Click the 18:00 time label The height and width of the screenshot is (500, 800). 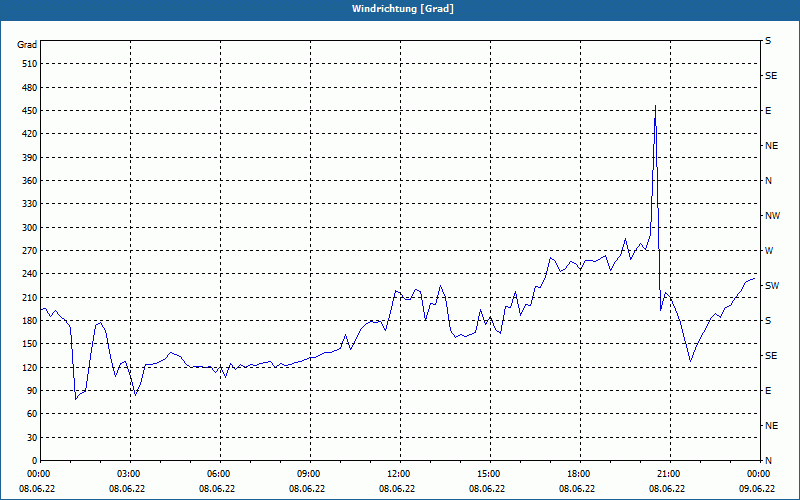[x=577, y=474]
